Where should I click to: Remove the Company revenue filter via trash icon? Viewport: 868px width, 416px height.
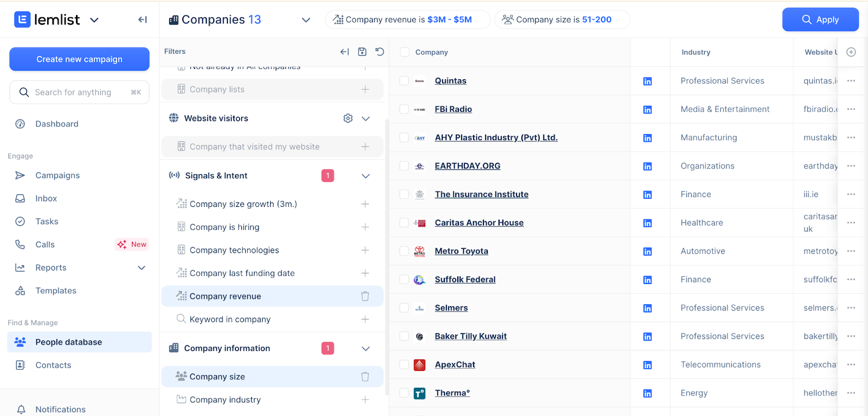[365, 297]
